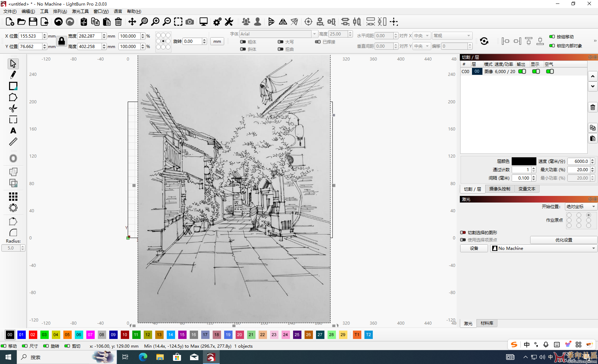Open the Align Y dropdown
Viewport: 598px width, 364px height.
click(x=422, y=46)
